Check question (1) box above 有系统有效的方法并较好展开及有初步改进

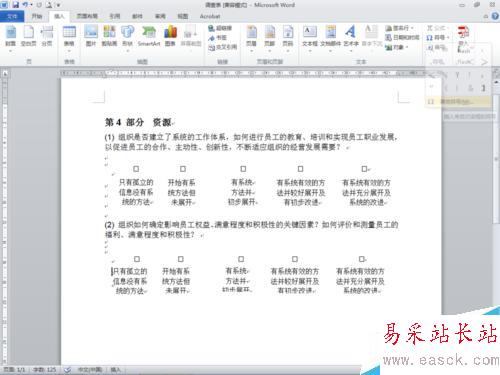300,169
